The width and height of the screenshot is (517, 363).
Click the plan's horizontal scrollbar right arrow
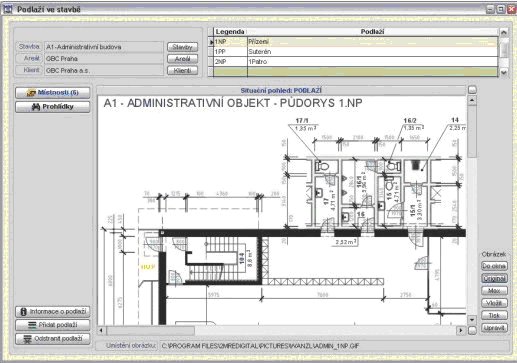click(x=461, y=330)
